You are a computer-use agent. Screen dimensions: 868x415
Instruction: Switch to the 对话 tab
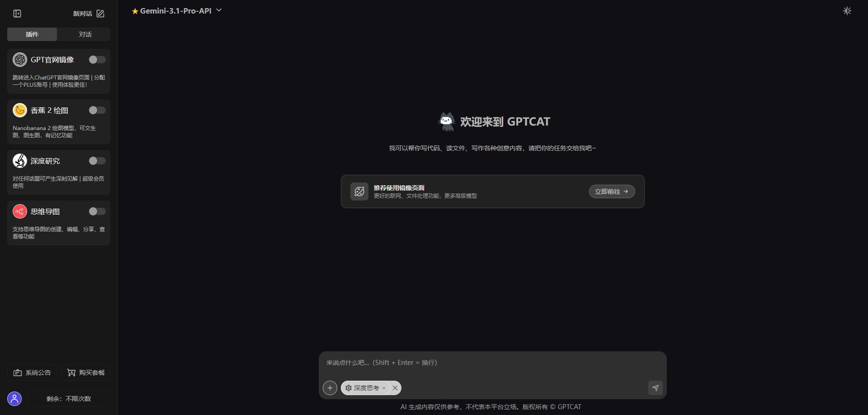click(85, 34)
